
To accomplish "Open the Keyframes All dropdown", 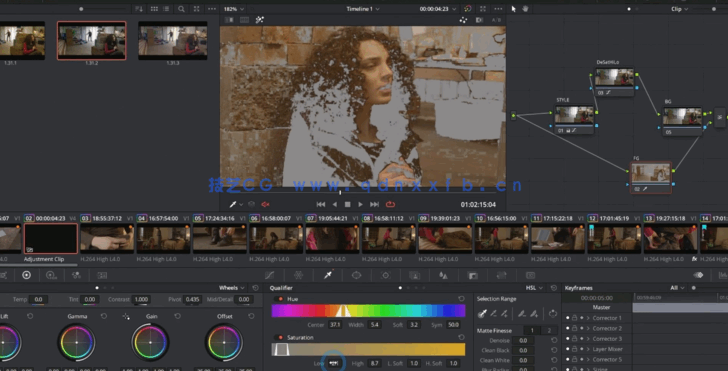I will pos(677,288).
